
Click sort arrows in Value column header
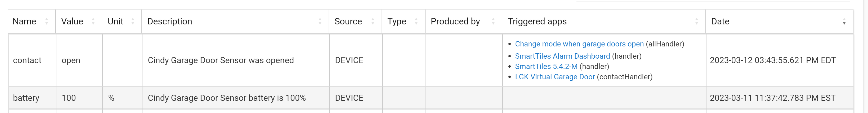click(93, 21)
